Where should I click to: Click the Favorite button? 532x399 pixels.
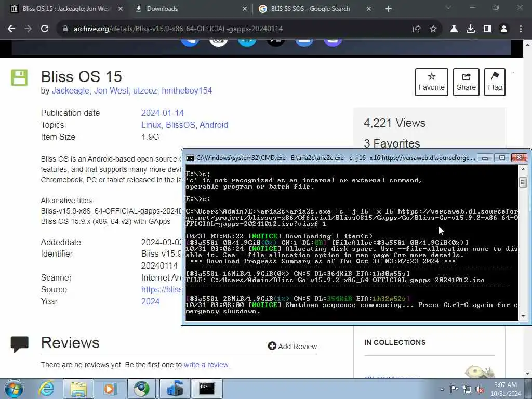click(x=432, y=82)
